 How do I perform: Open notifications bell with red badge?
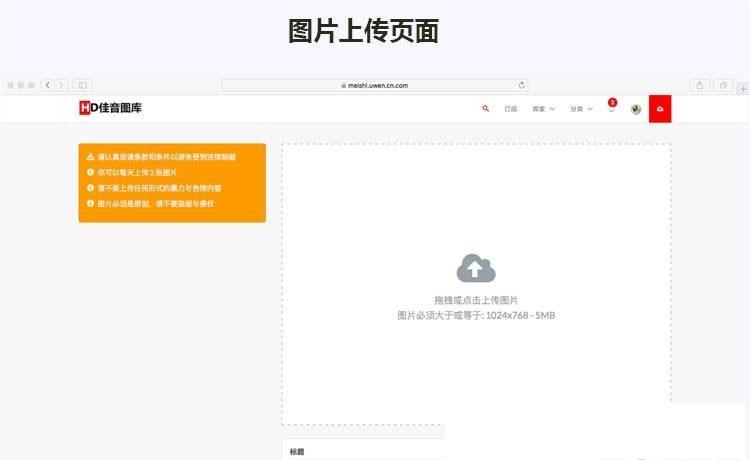[611, 108]
